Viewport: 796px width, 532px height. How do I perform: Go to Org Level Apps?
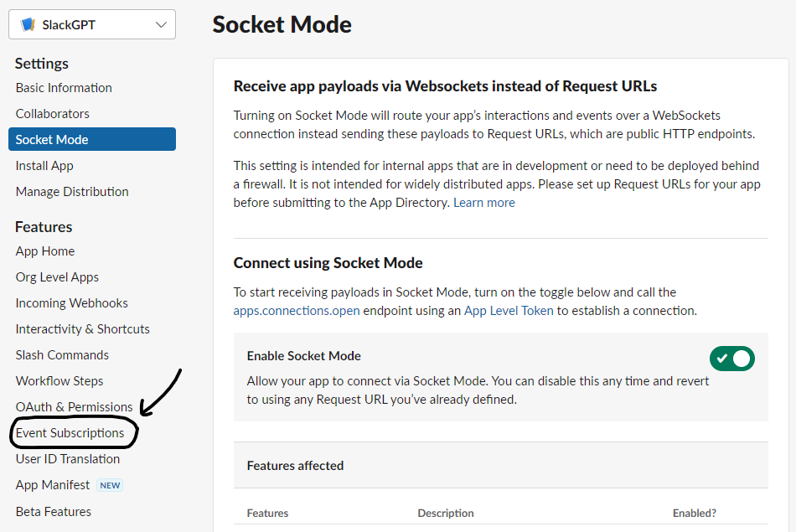(x=57, y=277)
